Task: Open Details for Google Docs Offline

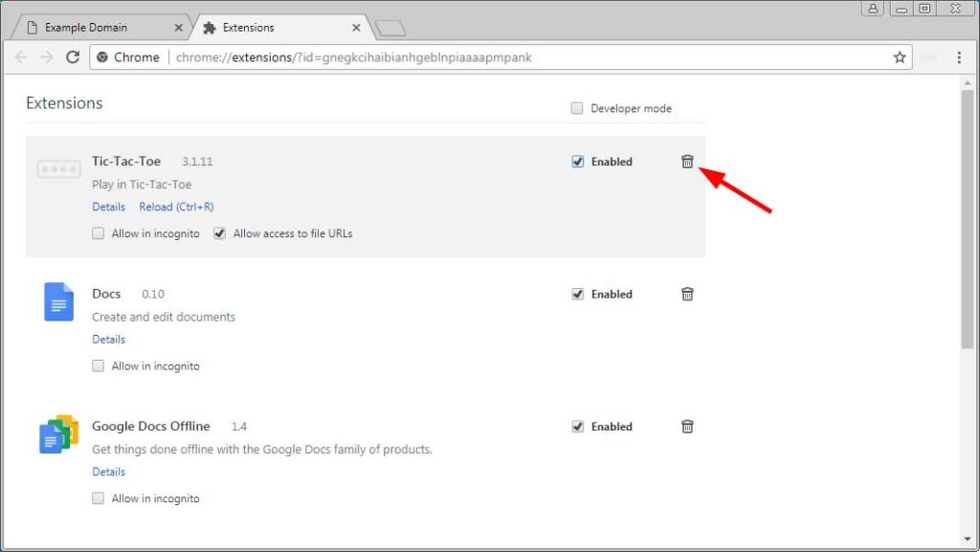Action: [108, 472]
